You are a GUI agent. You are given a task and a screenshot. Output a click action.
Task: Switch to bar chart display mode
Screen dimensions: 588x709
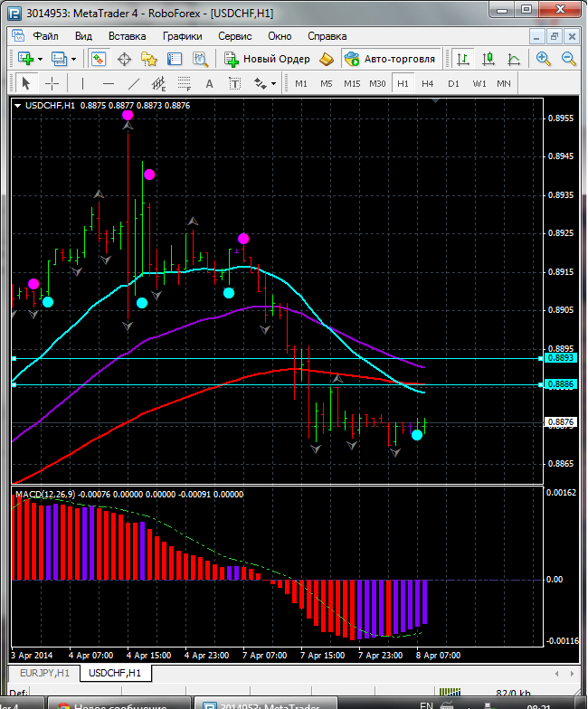pyautogui.click(x=463, y=59)
